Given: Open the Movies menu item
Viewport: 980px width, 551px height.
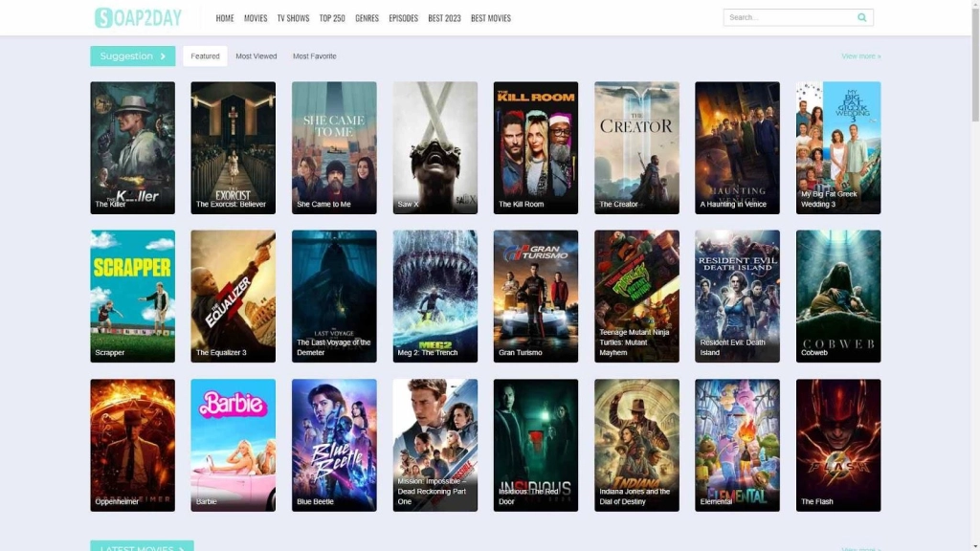Looking at the screenshot, I should [x=256, y=18].
